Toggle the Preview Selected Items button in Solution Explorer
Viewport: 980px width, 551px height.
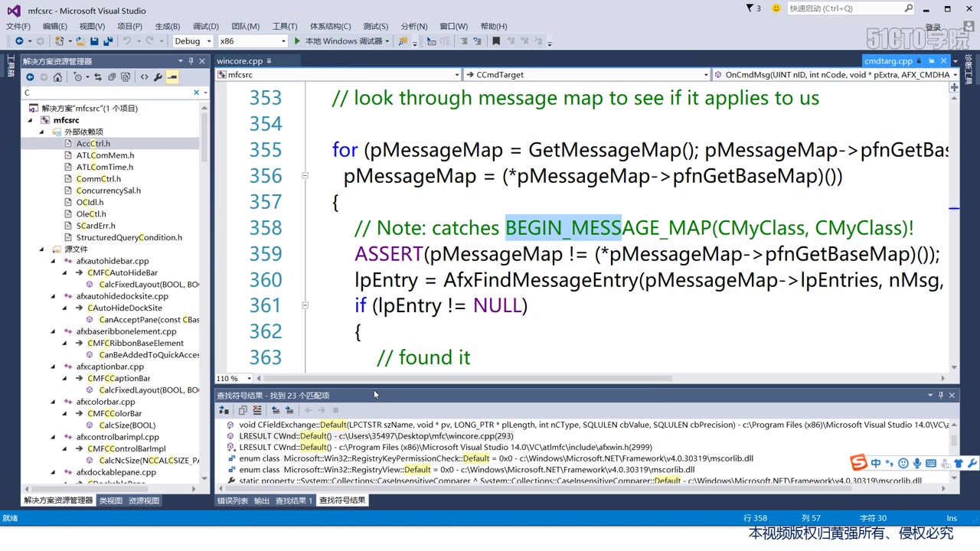171,77
